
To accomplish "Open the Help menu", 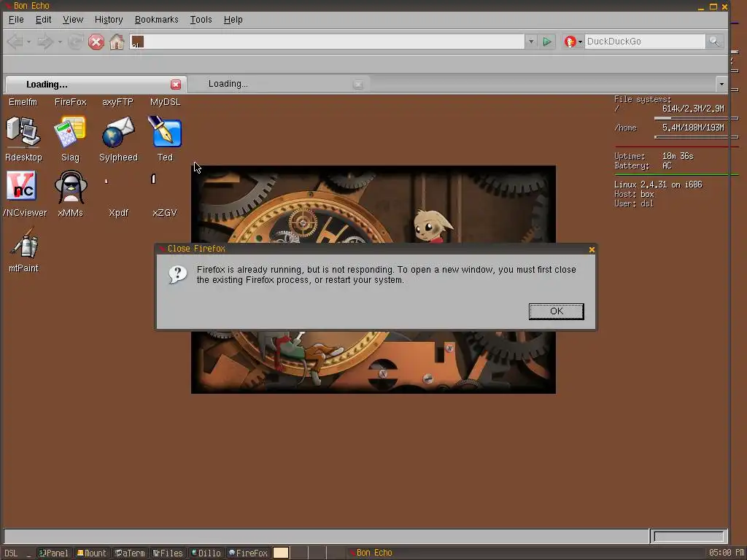I will 233,20.
